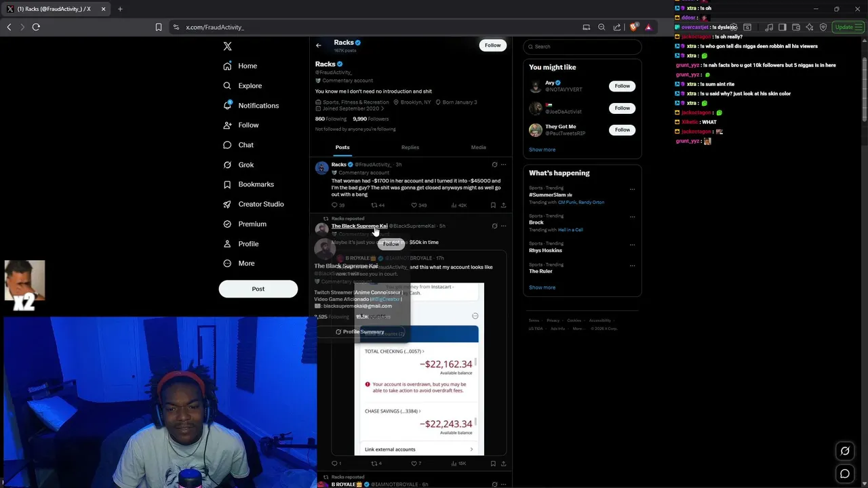Open Grok actions on the 3h Racks post

tap(494, 165)
